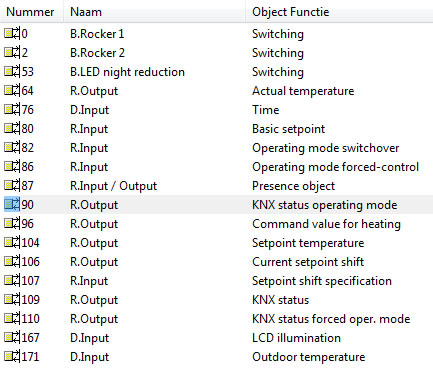Click the Object Functie column header

pyautogui.click(x=339, y=12)
